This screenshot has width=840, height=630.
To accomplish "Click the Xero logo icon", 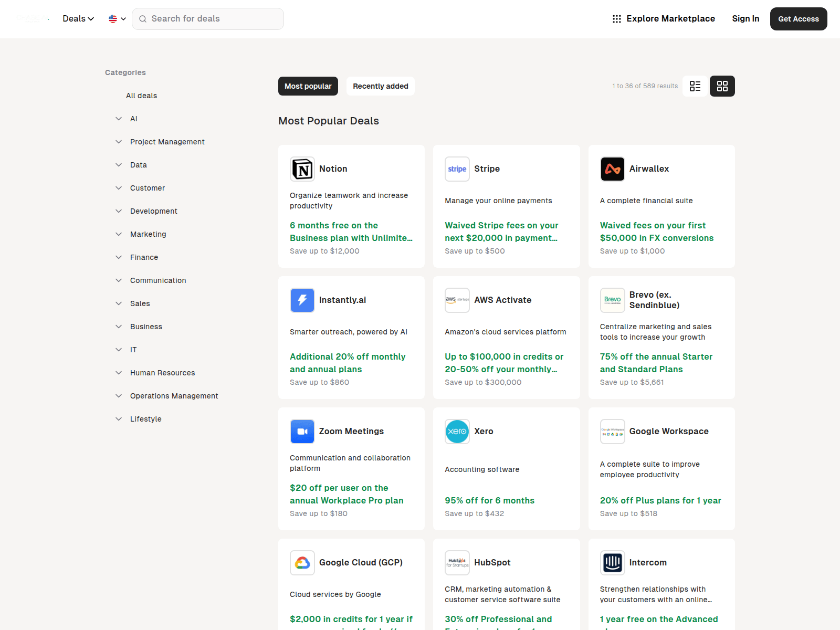I will coord(457,432).
